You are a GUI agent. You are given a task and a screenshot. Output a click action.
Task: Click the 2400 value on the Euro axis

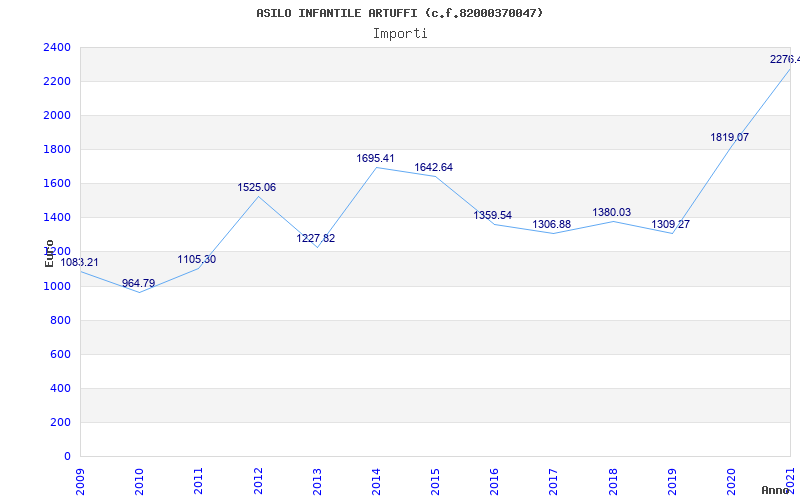[x=57, y=48]
